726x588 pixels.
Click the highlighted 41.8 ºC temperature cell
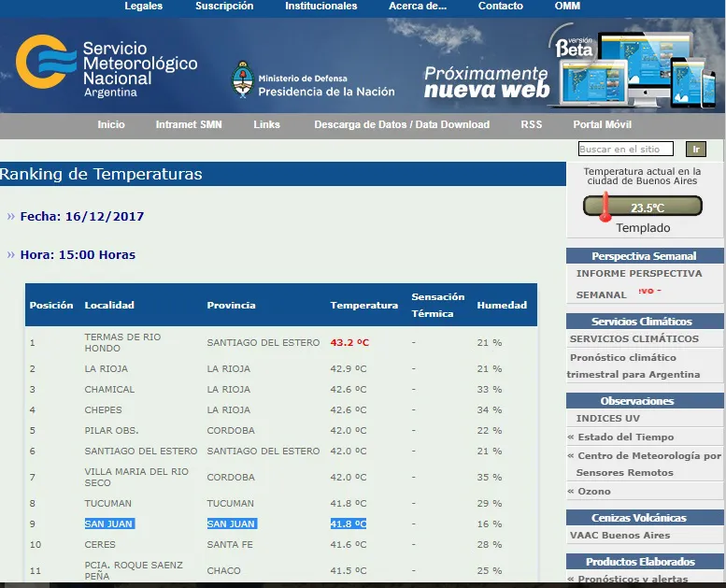[x=349, y=523]
